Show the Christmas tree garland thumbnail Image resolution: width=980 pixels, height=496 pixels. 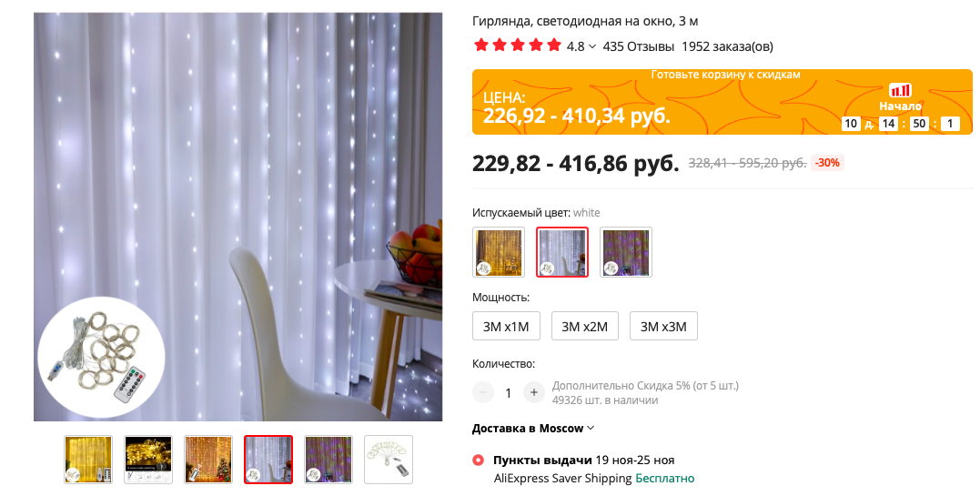(208, 460)
